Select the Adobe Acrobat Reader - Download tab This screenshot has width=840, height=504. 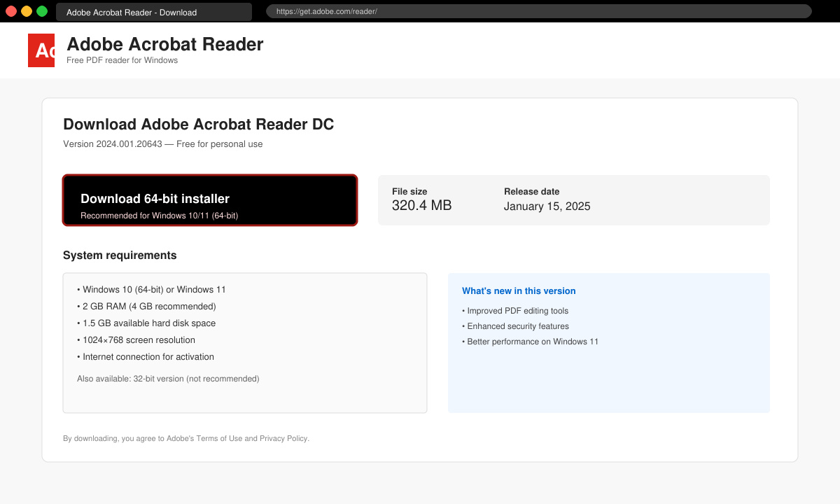point(154,12)
